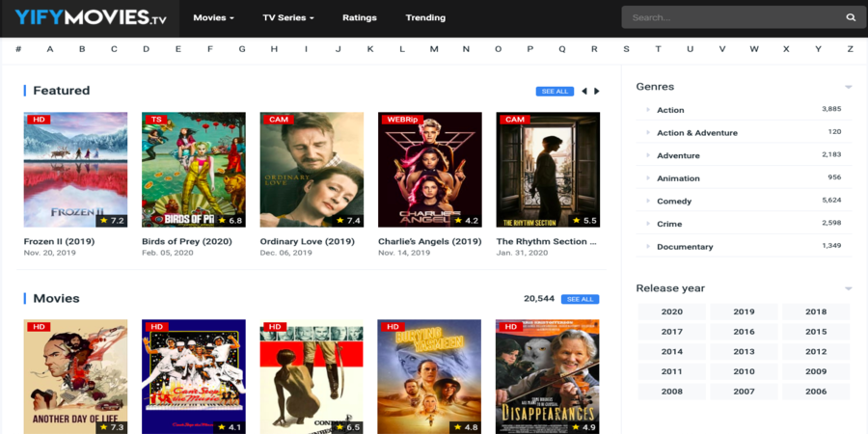Filter titles starting with letter Z

coord(851,49)
